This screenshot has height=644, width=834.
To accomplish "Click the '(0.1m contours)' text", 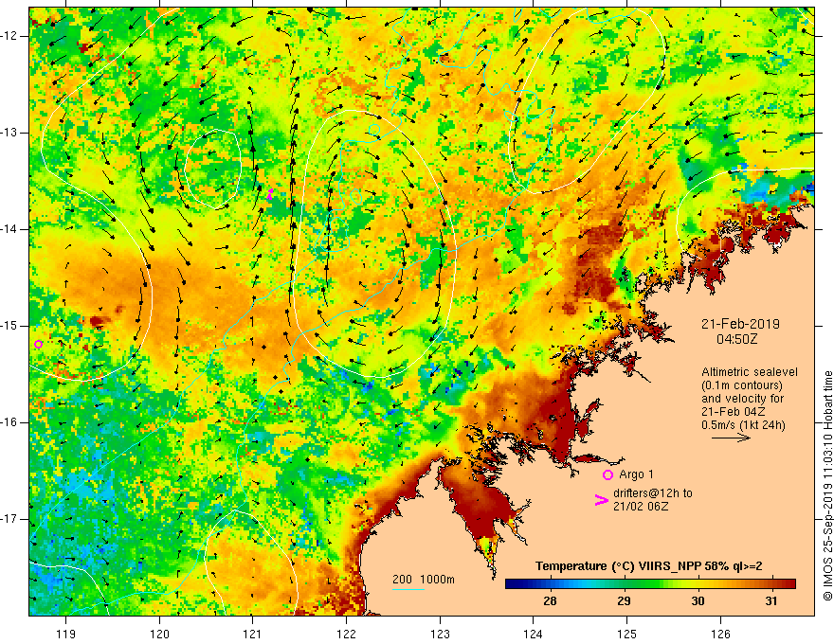I will [x=742, y=385].
